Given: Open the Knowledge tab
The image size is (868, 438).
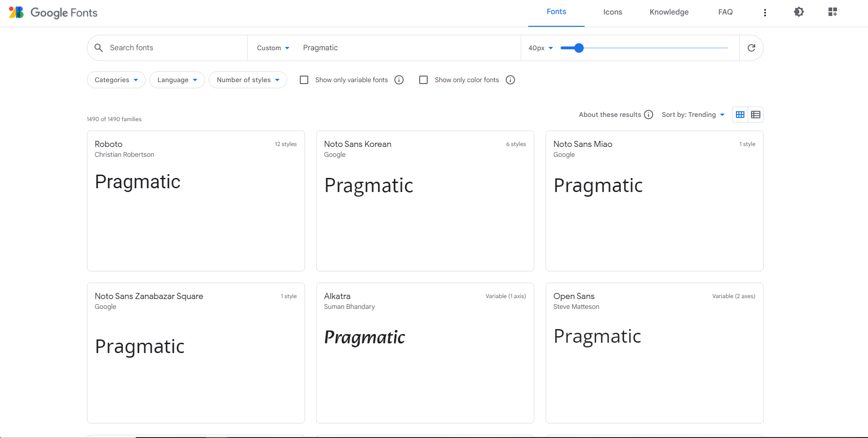Looking at the screenshot, I should [x=669, y=12].
